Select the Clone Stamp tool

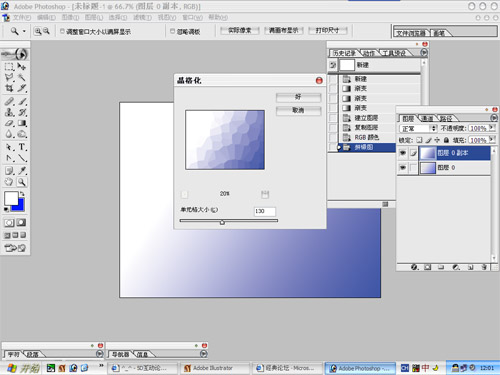click(x=9, y=112)
